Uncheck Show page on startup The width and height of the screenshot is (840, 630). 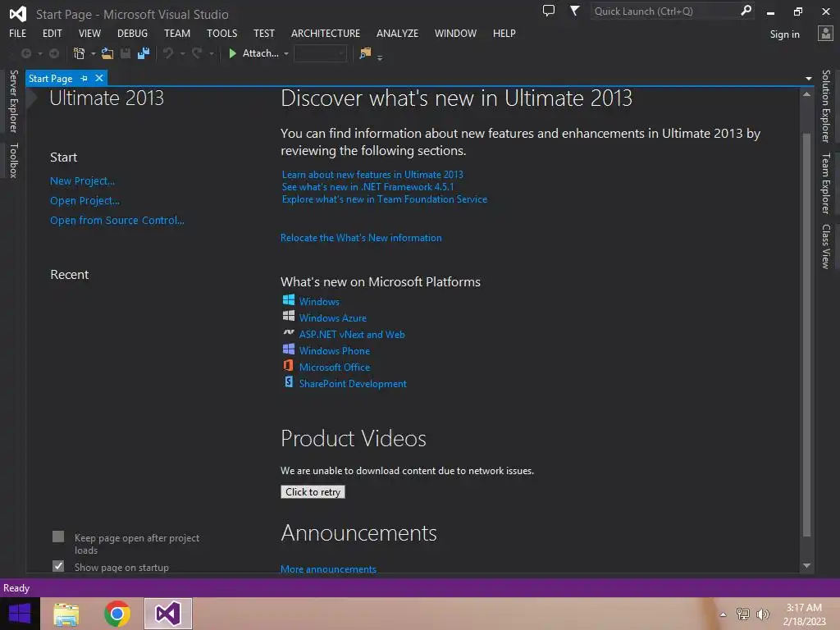pos(58,566)
